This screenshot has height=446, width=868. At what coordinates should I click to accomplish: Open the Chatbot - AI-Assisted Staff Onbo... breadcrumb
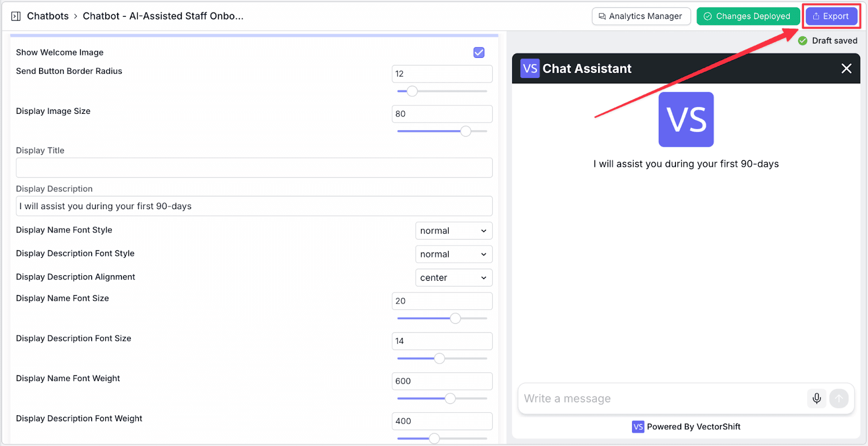pos(163,16)
